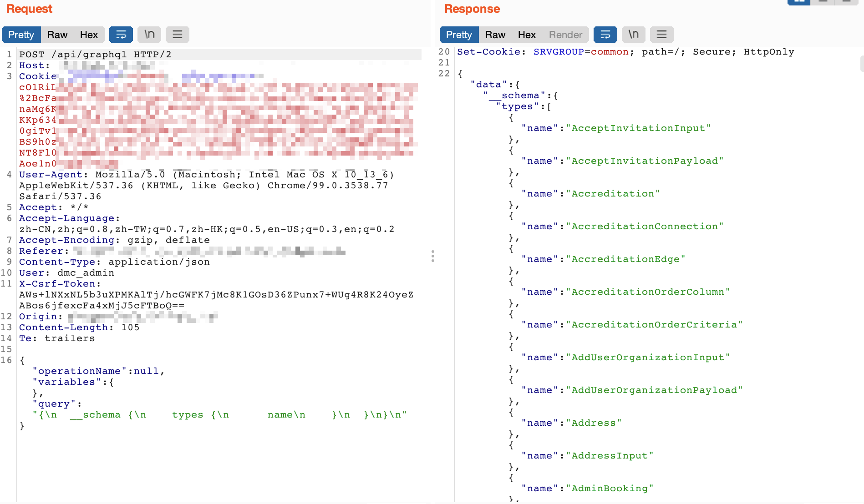This screenshot has height=504, width=864.
Task: Toggle \n non-printable chars icon in Response panel
Action: click(634, 35)
